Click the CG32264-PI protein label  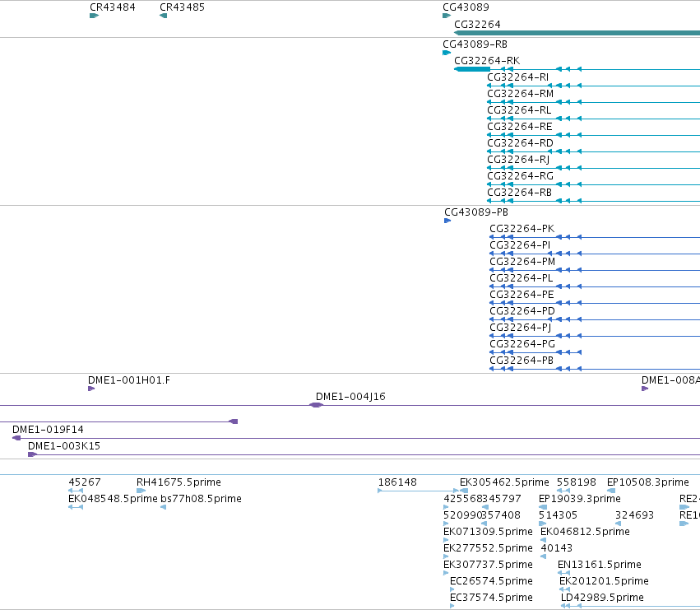click(520, 244)
